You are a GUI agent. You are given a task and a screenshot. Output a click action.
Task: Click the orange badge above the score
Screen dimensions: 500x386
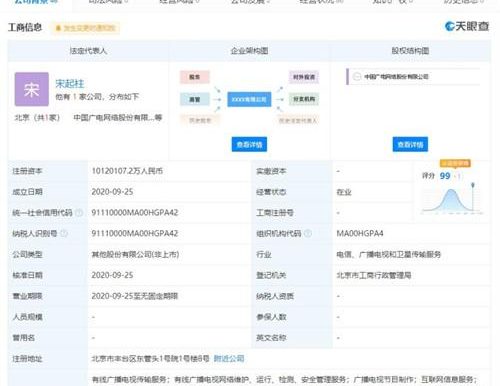(455, 163)
